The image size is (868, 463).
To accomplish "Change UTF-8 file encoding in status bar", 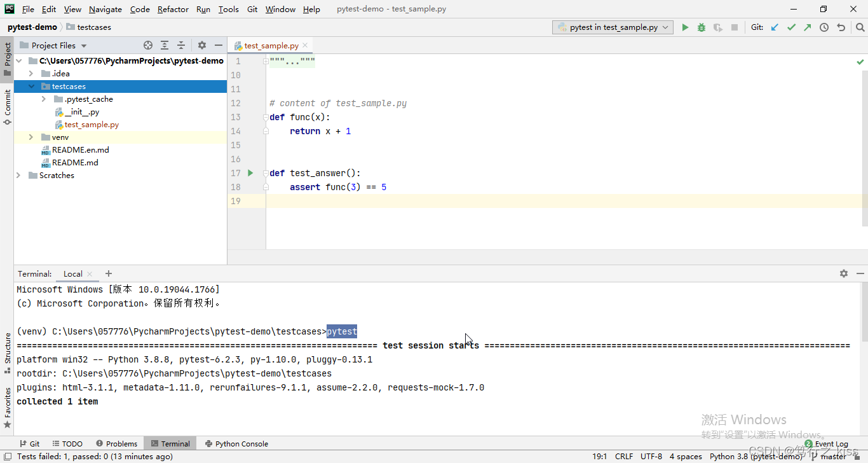I will (651, 456).
